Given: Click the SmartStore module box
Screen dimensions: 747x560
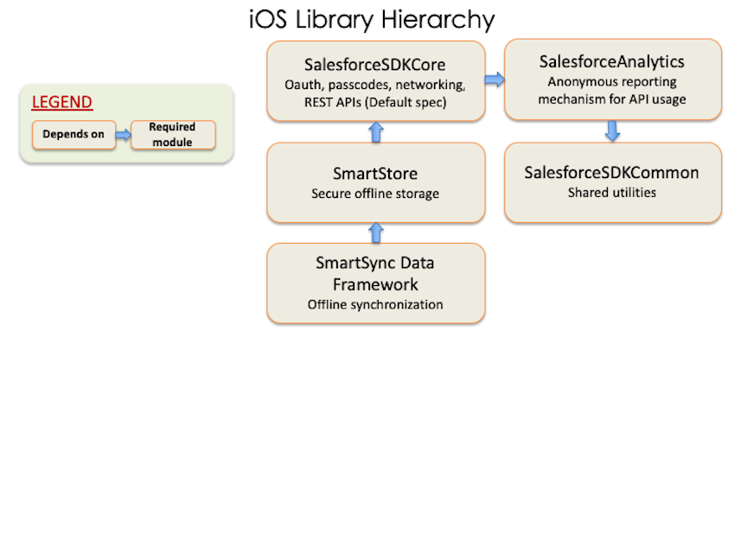Looking at the screenshot, I should click(376, 182).
